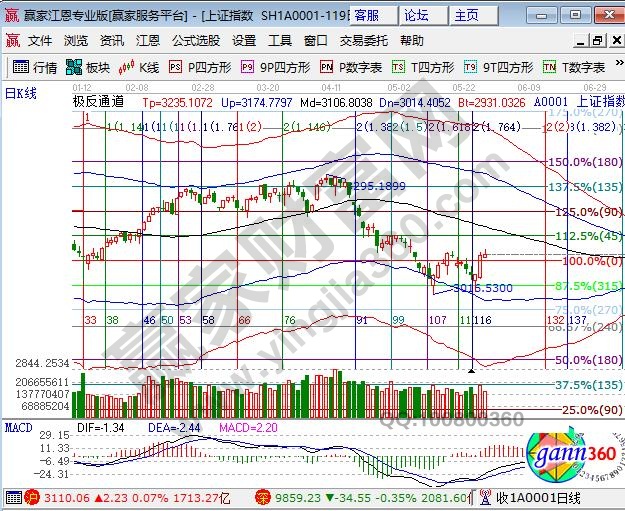The image size is (625, 511).
Task: Click the MACD indicator label
Action: pos(19,428)
